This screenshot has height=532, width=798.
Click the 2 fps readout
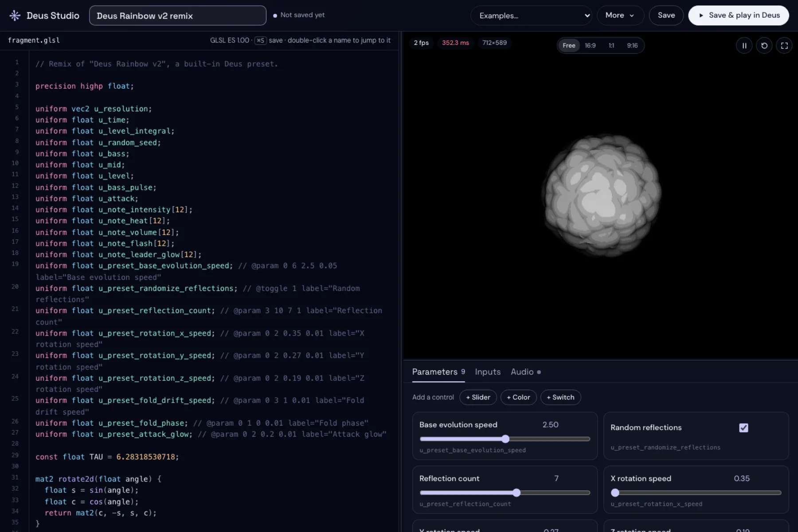pos(421,43)
